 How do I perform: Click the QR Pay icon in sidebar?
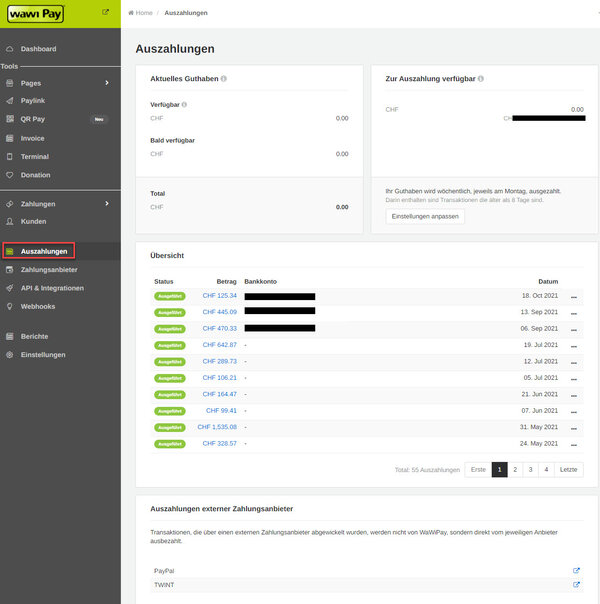coord(10,119)
